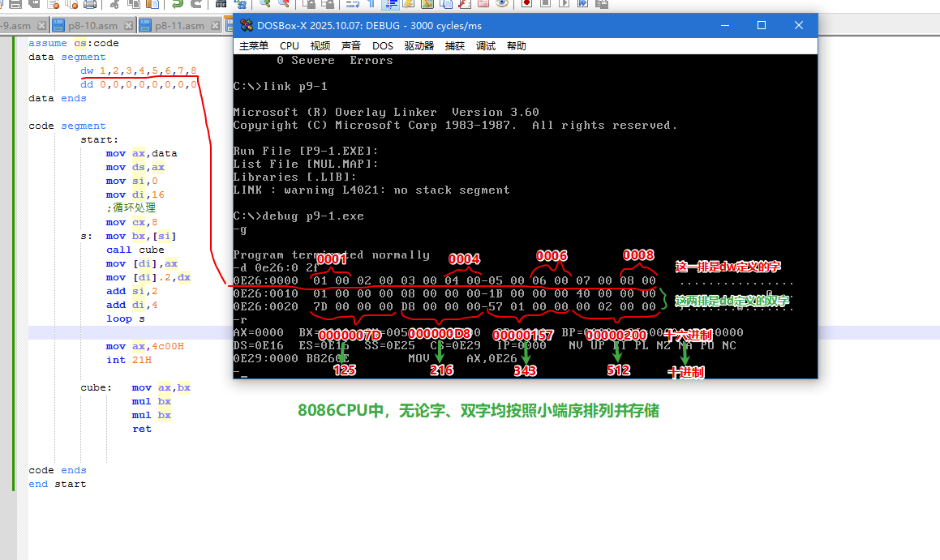Click the Zoom Out magnifier icon
940x560 pixels.
(284, 3)
